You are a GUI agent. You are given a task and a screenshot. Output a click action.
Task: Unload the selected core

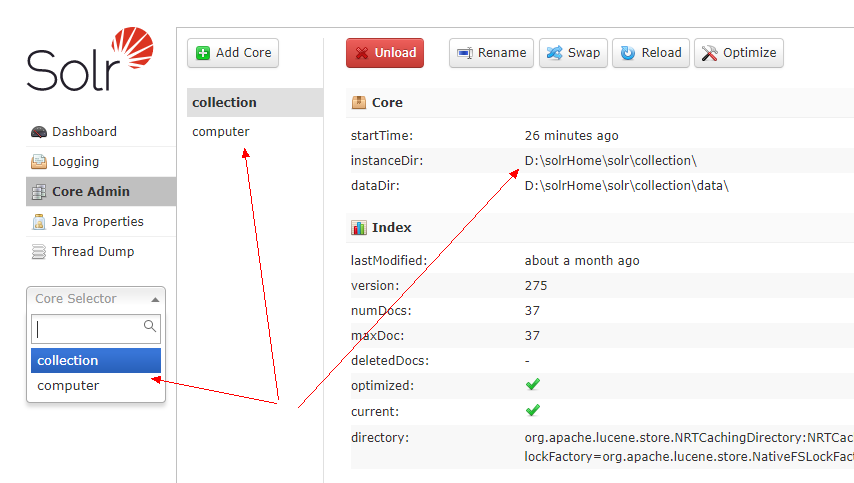pos(385,53)
